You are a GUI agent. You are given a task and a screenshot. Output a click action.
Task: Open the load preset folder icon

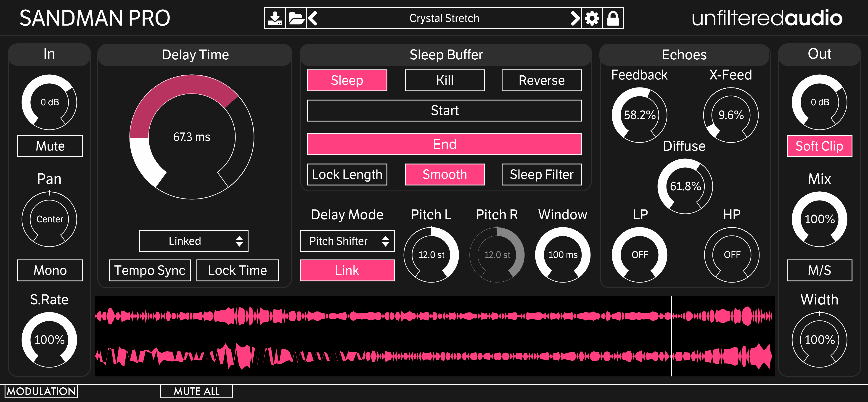click(296, 18)
